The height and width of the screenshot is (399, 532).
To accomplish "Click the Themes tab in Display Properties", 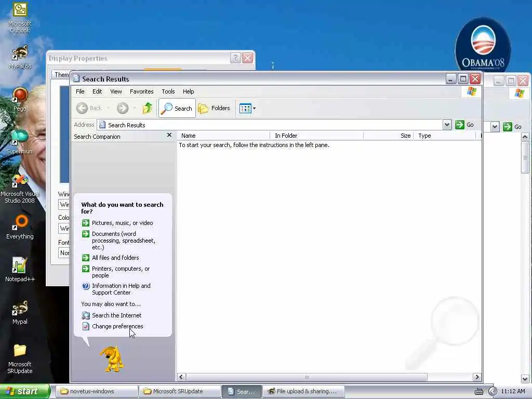I will pos(61,75).
